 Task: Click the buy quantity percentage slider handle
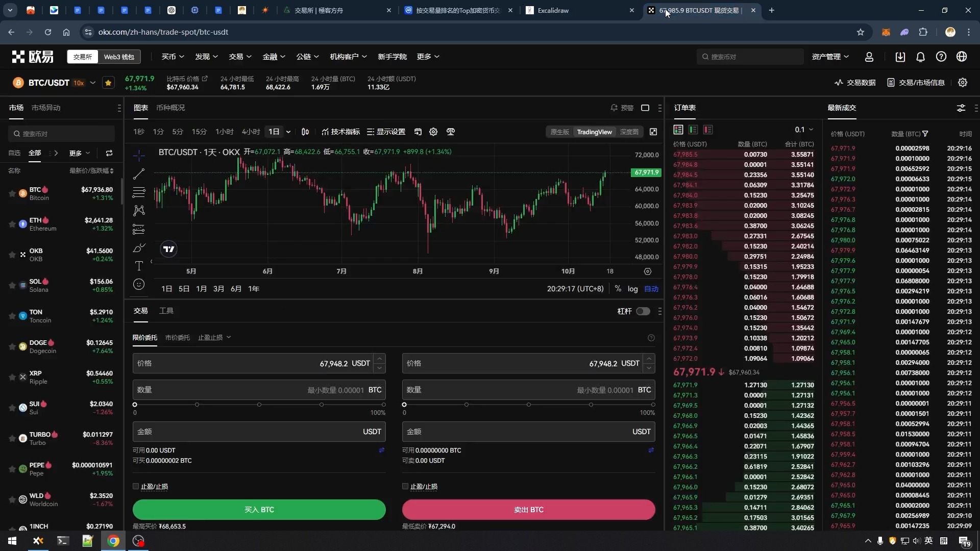tap(135, 405)
